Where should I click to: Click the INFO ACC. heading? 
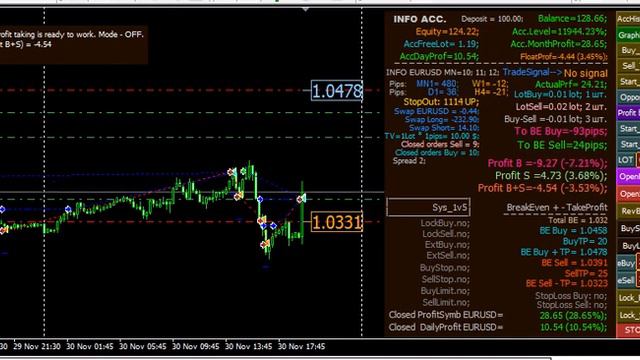point(420,19)
